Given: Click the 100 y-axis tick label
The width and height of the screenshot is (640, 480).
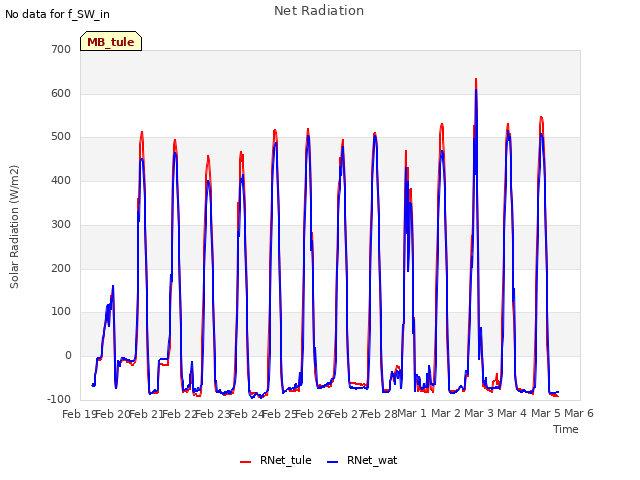Looking at the screenshot, I should [61, 312].
